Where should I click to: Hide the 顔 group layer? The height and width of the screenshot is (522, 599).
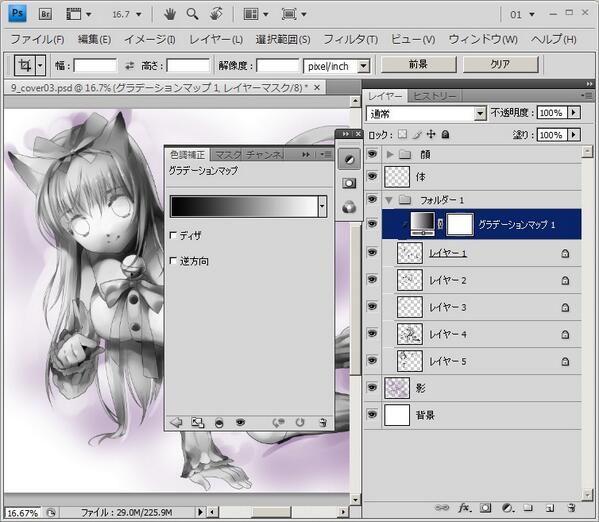click(372, 154)
